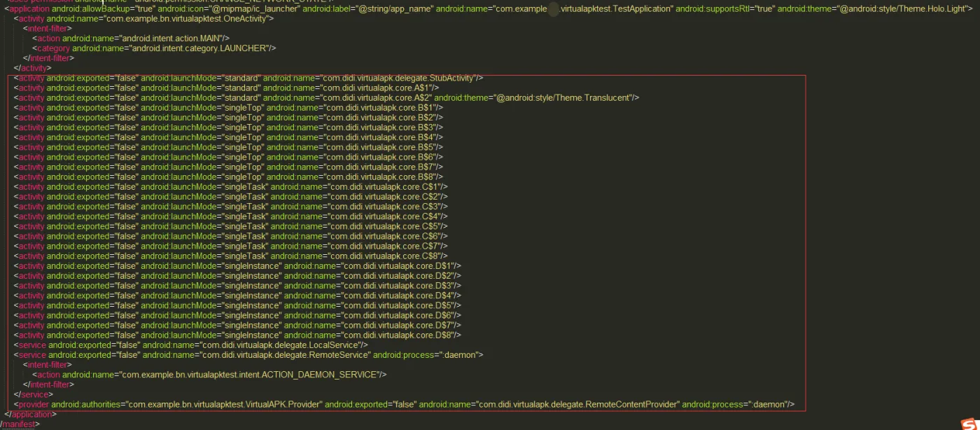Click the closing manifest tag
The height and width of the screenshot is (430, 980).
click(20, 424)
